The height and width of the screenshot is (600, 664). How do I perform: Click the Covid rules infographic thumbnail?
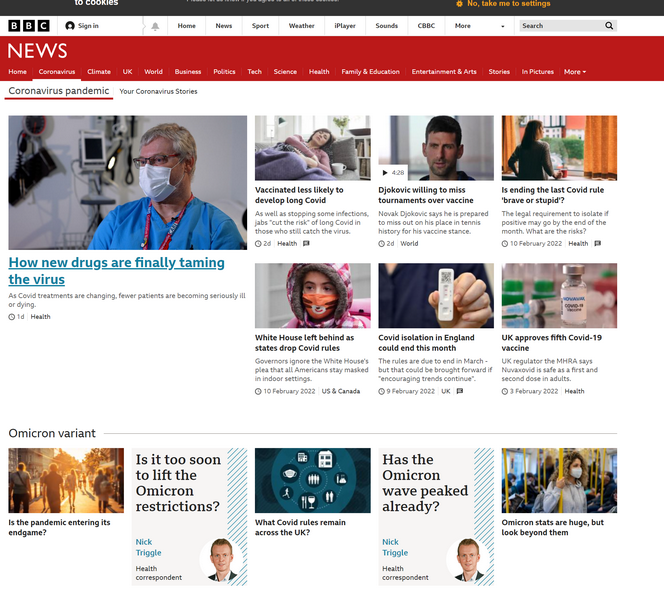313,481
